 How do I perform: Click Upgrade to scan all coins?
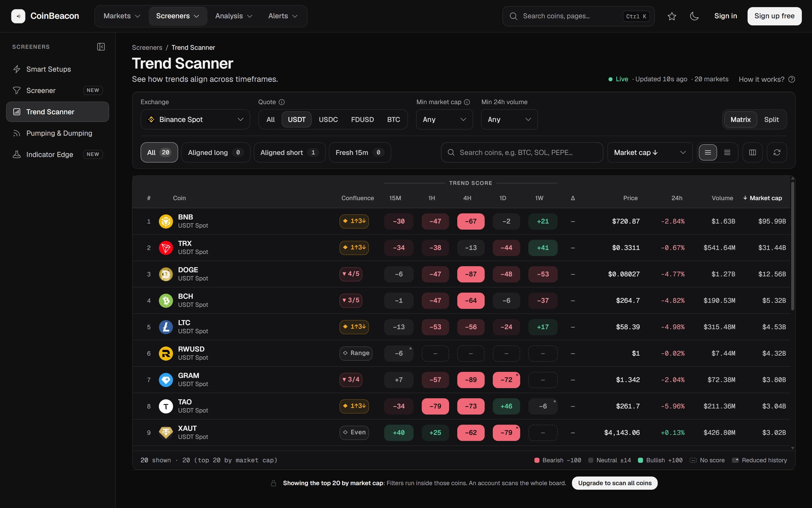click(x=615, y=483)
